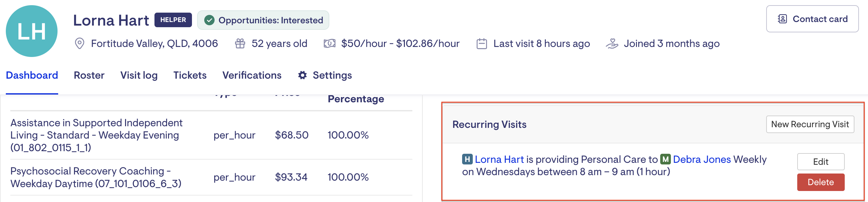This screenshot has height=202, width=868.
Task: Click the Settings gear icon
Action: coord(302,75)
